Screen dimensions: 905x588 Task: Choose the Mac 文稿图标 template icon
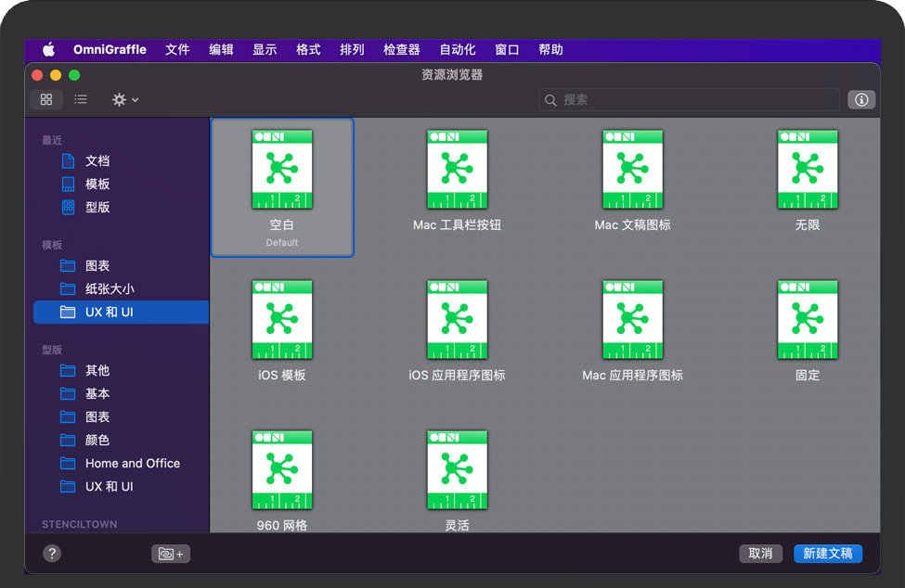pyautogui.click(x=632, y=170)
